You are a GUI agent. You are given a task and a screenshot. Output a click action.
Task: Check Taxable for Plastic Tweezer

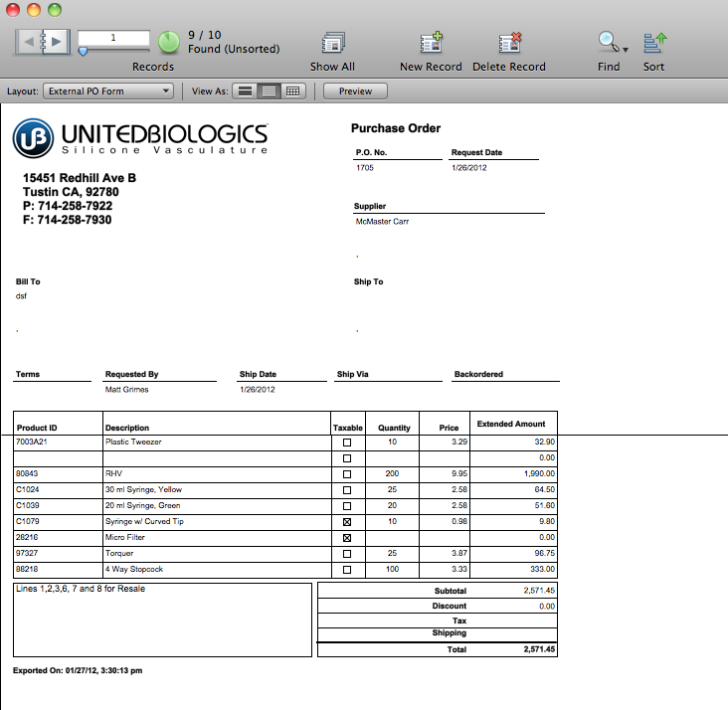click(347, 442)
